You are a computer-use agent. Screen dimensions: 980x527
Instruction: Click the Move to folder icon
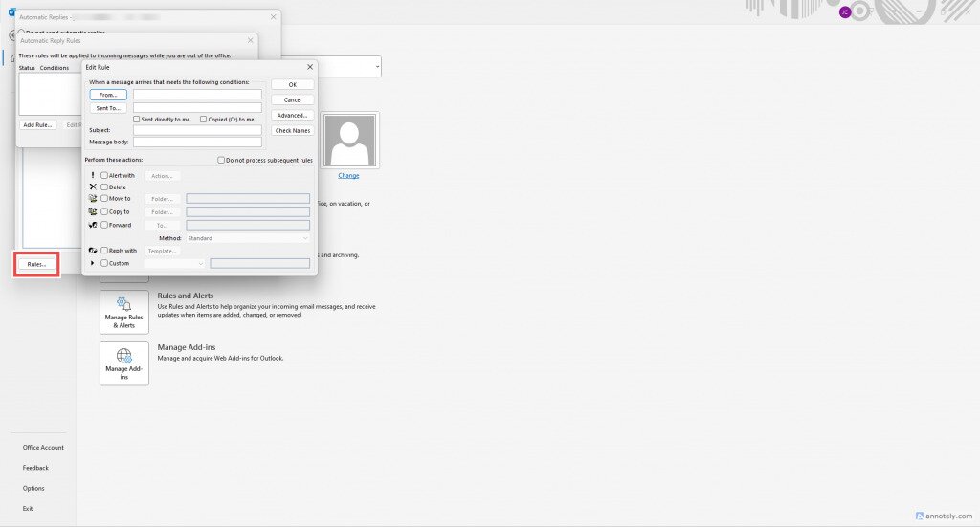point(93,199)
